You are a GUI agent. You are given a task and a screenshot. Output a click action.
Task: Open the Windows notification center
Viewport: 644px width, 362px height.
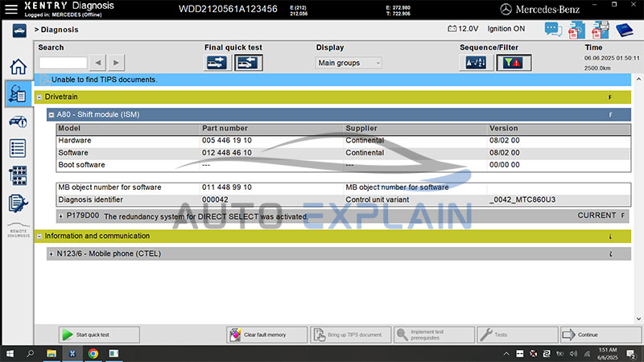click(631, 353)
